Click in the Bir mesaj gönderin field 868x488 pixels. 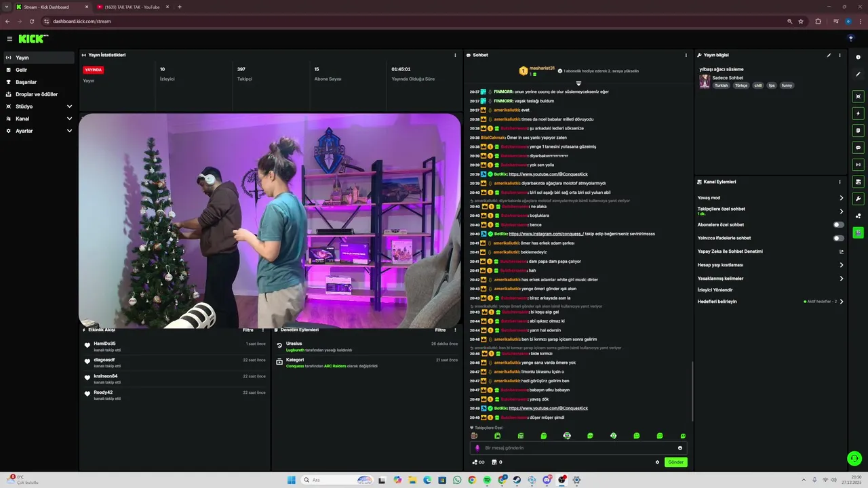click(578, 448)
